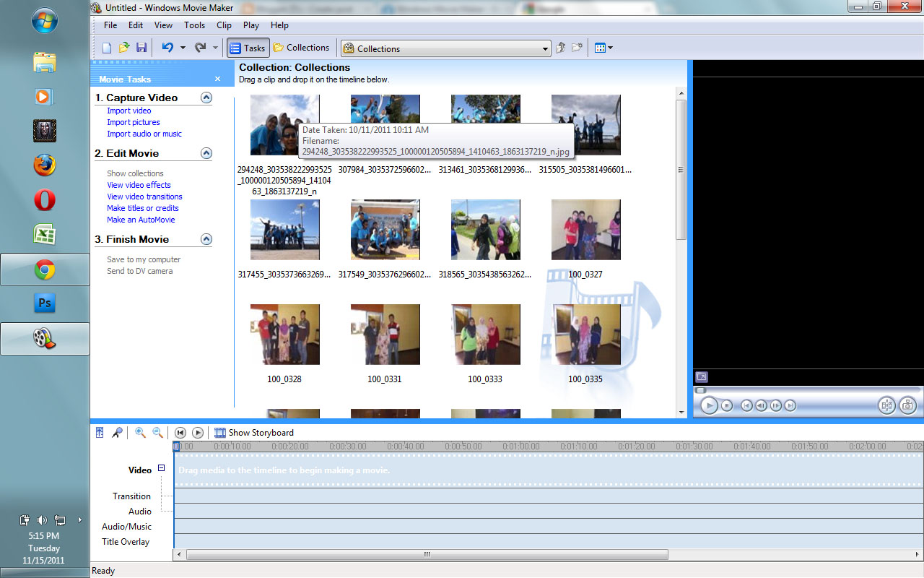Image resolution: width=924 pixels, height=578 pixels.
Task: Zoom out on the timeline
Action: tap(157, 433)
